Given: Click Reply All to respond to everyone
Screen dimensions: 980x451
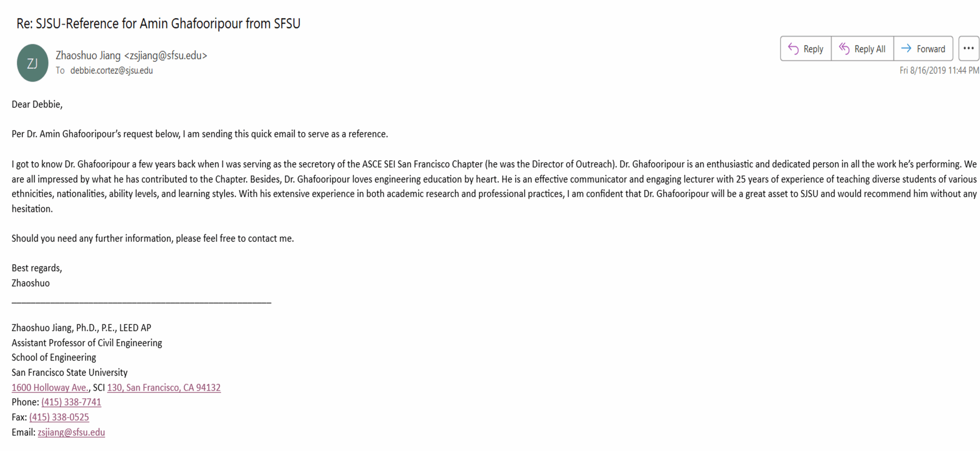Looking at the screenshot, I should 862,49.
